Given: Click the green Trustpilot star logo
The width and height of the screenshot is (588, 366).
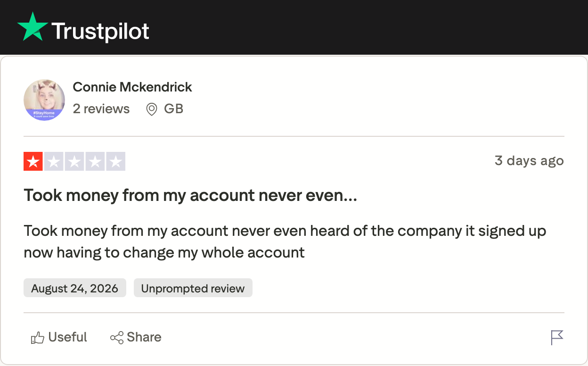Looking at the screenshot, I should (33, 27).
